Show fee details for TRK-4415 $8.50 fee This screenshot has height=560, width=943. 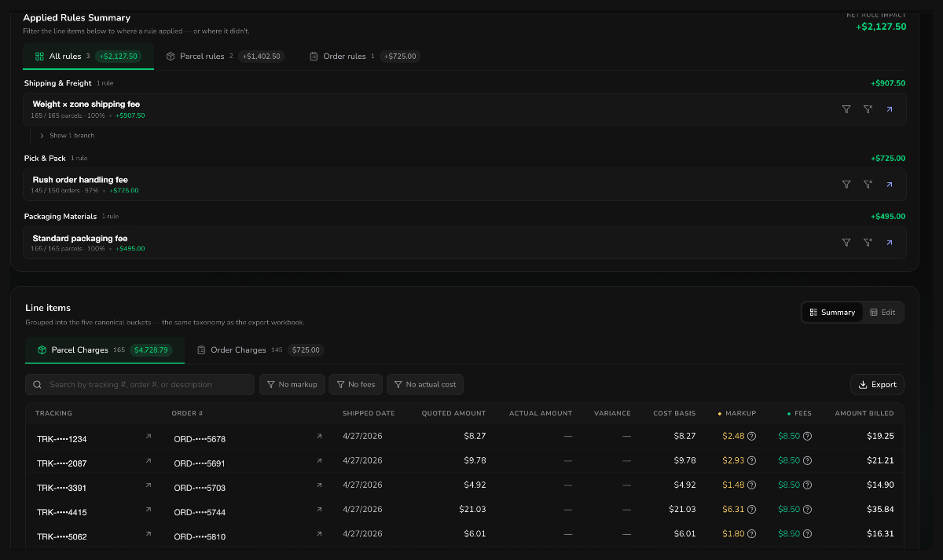click(x=807, y=509)
